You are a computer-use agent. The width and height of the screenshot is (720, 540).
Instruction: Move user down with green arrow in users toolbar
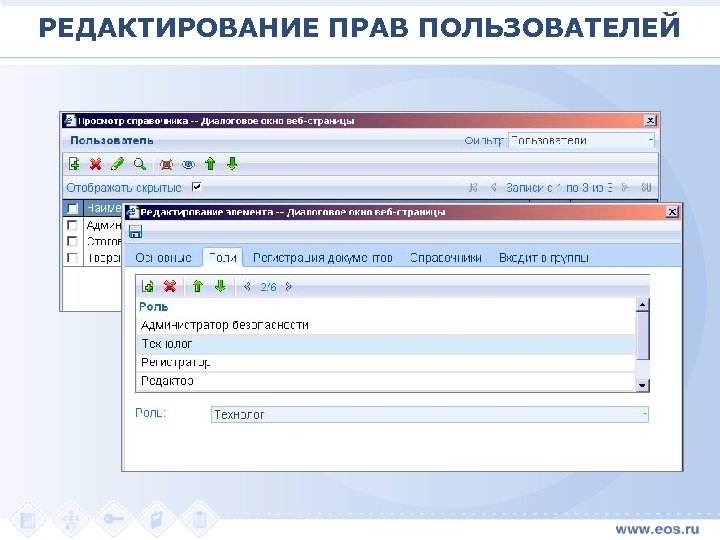pyautogui.click(x=232, y=164)
